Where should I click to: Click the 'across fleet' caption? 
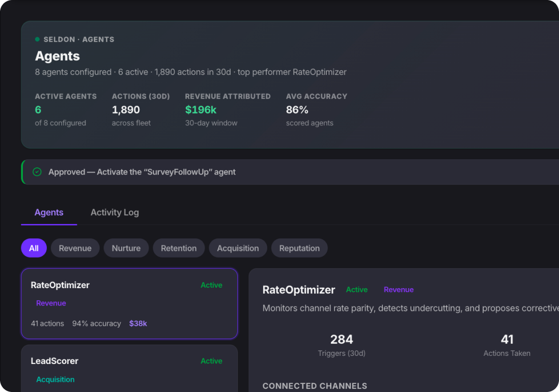131,123
